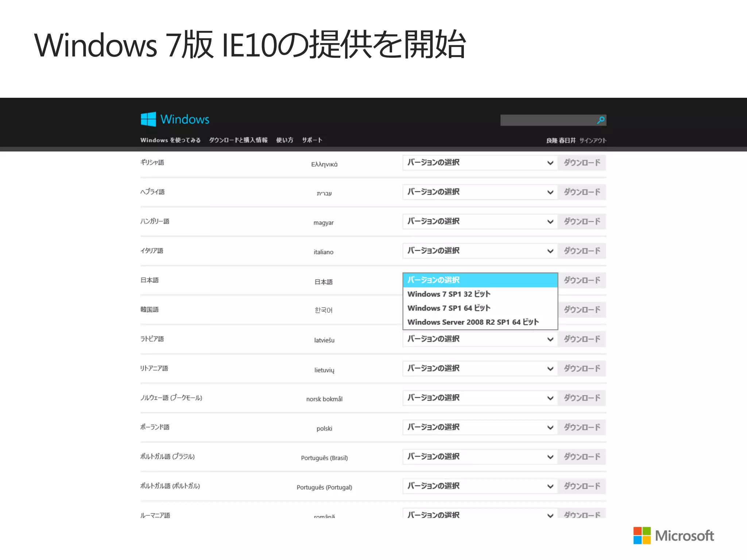Click ダウンロード button for ノルウェー語
Screen dimensions: 747x560
(x=582, y=398)
